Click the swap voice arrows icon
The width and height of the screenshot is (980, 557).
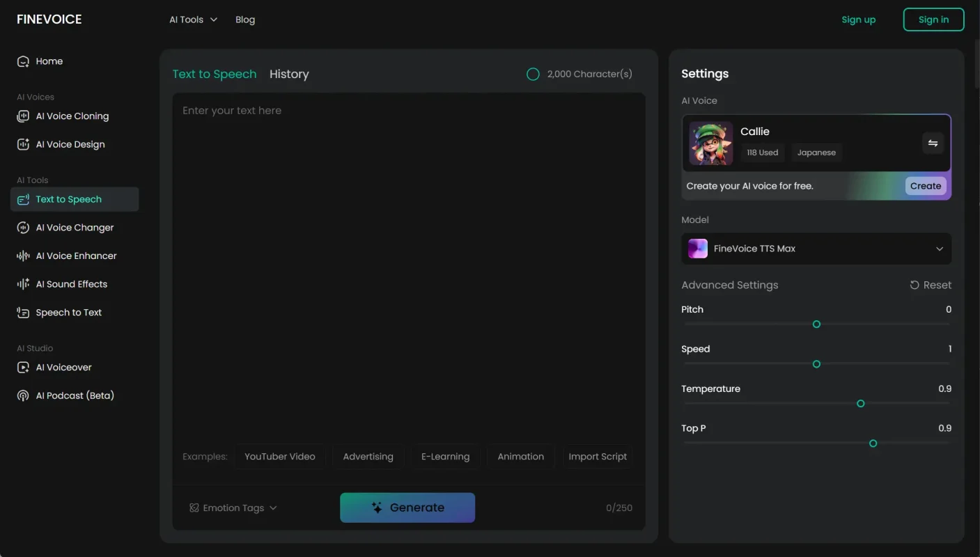[933, 143]
